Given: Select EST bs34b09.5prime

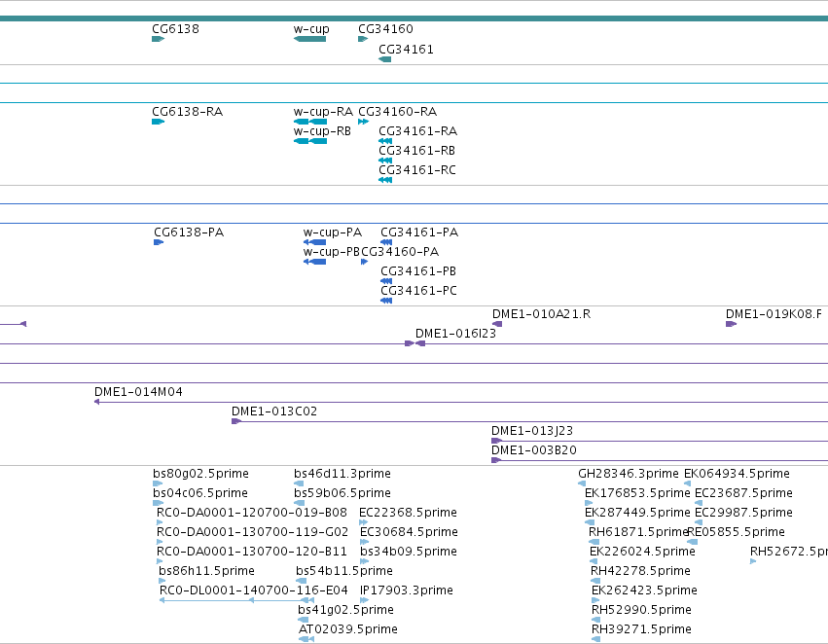Looking at the screenshot, I should pos(409,553).
